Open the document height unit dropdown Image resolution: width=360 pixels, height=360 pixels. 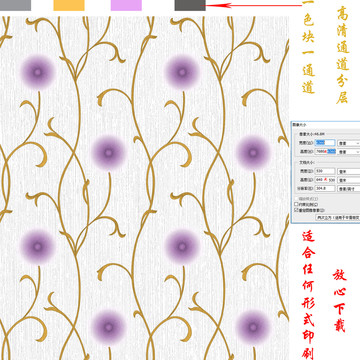pyautogui.click(x=349, y=180)
